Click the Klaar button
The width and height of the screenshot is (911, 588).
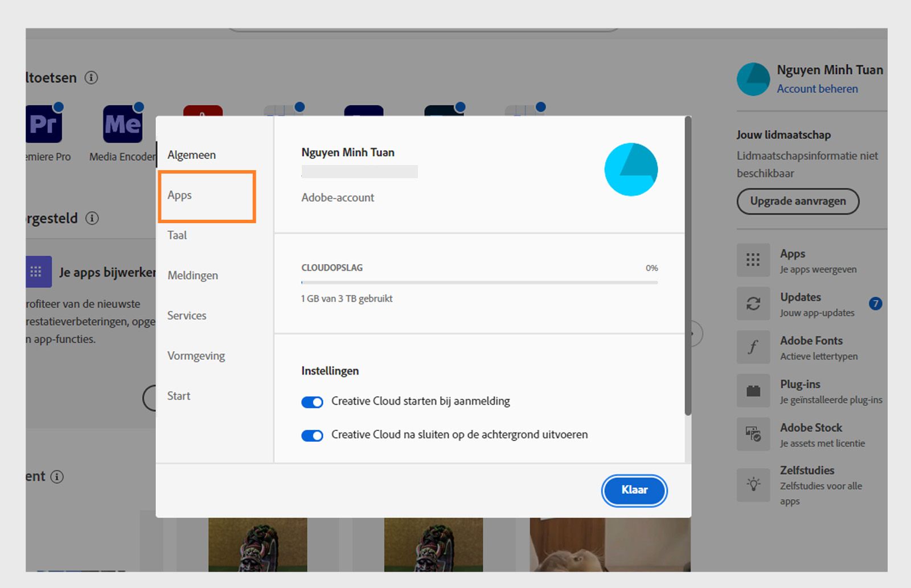coord(634,490)
